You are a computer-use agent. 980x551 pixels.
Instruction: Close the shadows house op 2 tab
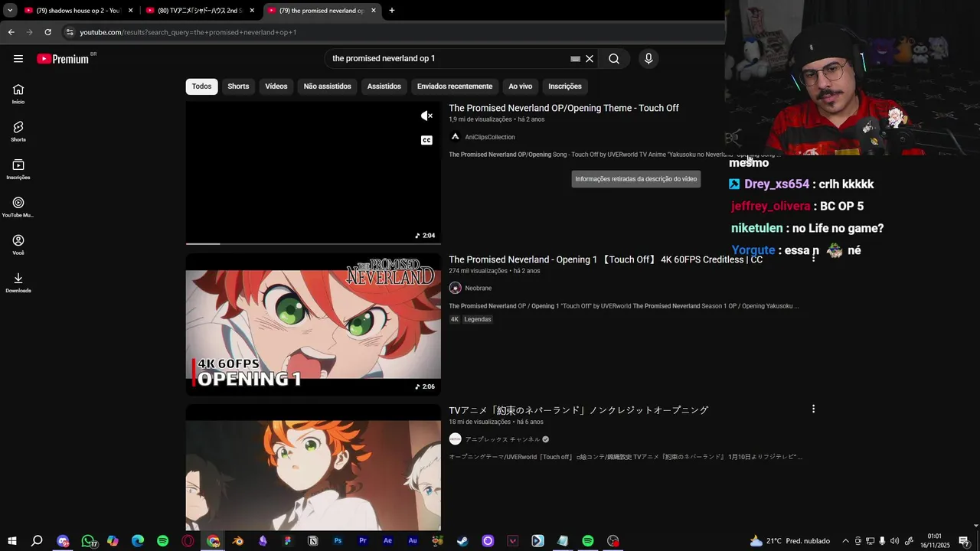[x=130, y=11]
